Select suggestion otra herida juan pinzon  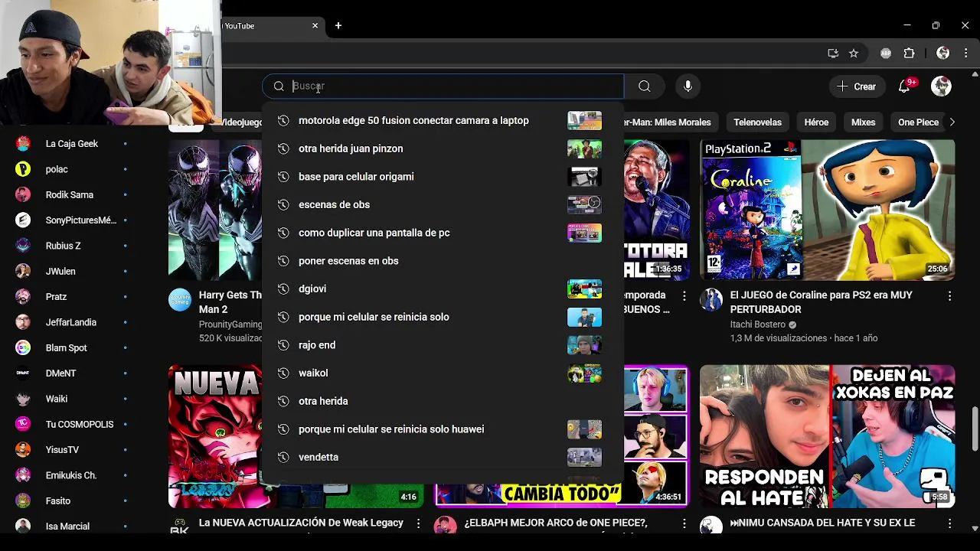pyautogui.click(x=443, y=148)
